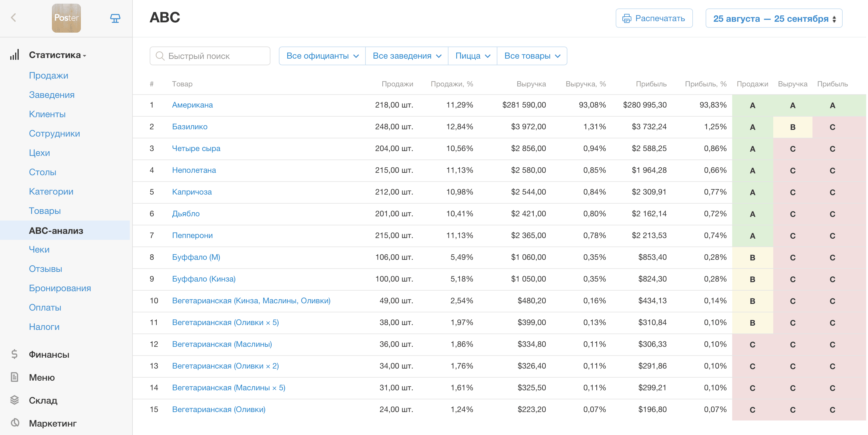868x435 pixels.
Task: Click the Menu document icon
Action: point(14,377)
